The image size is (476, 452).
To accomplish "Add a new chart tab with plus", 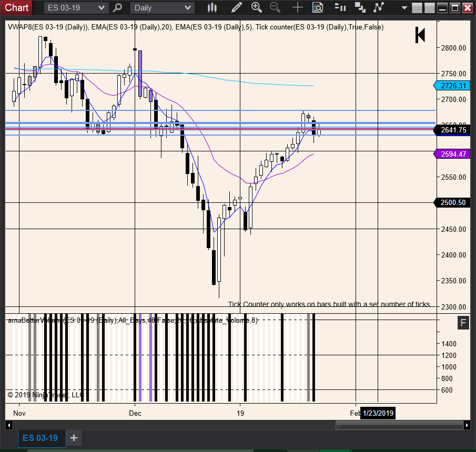I will coord(74,438).
